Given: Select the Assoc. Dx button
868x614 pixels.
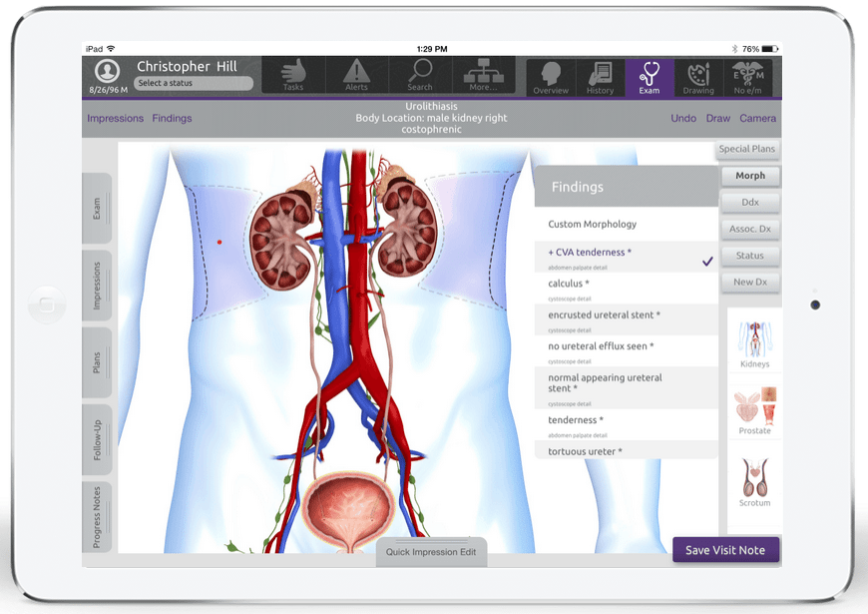Looking at the screenshot, I should pyautogui.click(x=750, y=229).
